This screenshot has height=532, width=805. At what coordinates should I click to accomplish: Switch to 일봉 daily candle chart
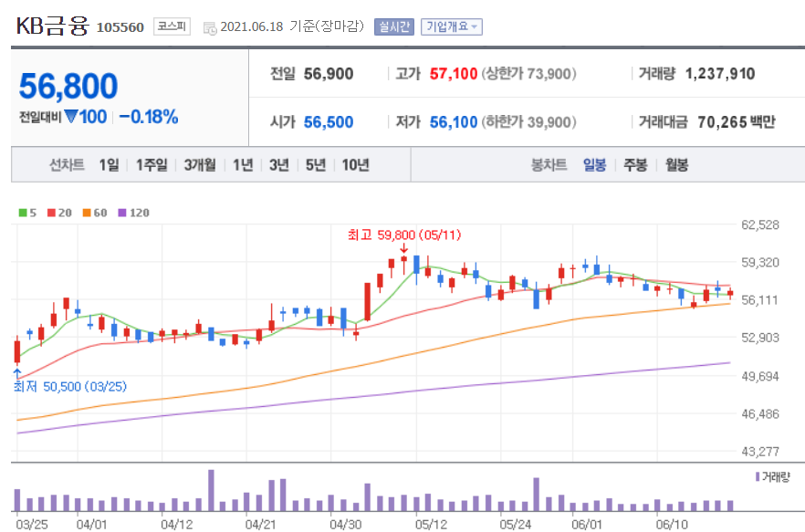pos(594,165)
